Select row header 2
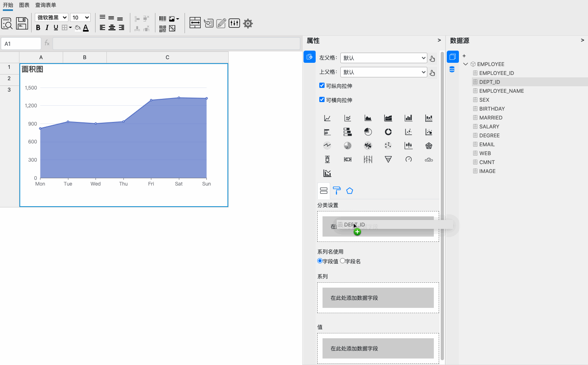Image resolution: width=588 pixels, height=365 pixels. tap(9, 79)
